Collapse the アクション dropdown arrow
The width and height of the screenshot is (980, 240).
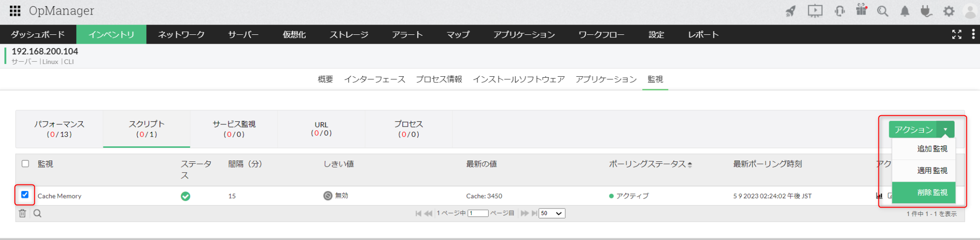click(x=945, y=129)
